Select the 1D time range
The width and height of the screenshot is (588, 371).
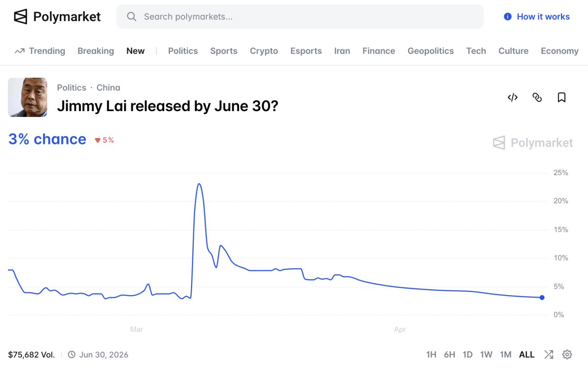[x=467, y=354]
